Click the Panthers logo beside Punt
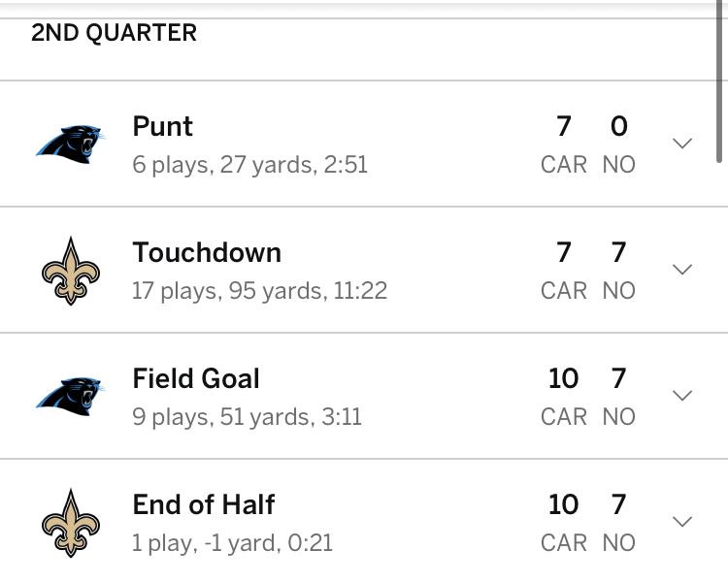Viewport: 728px width, 582px height. [x=71, y=145]
